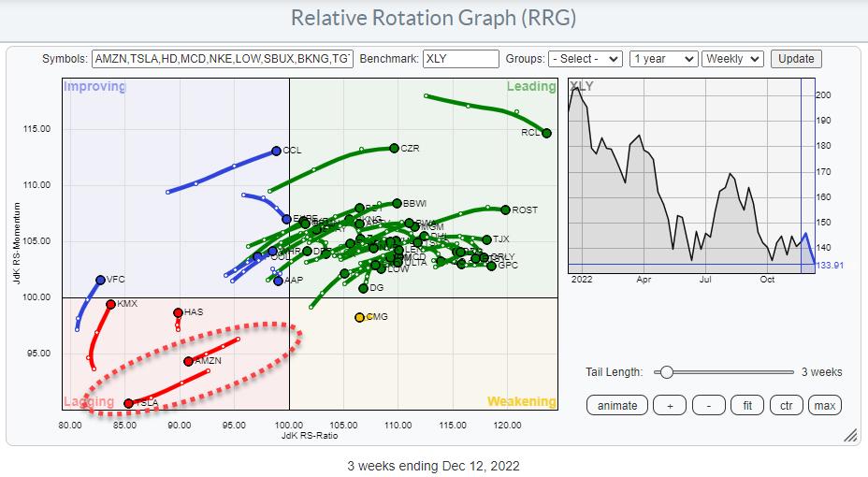Click the yellow CMG data point
This screenshot has width=868, height=477.
click(359, 317)
